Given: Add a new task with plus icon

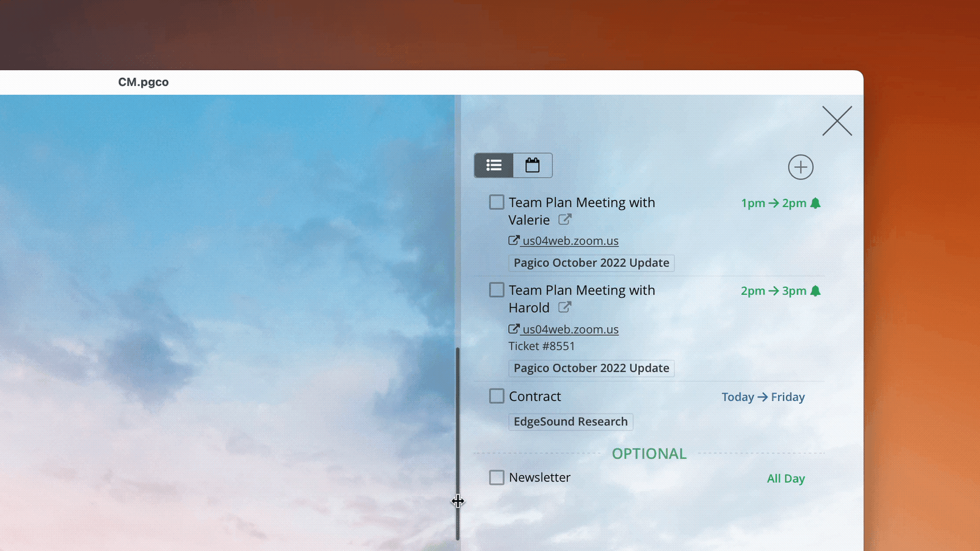Looking at the screenshot, I should 800,167.
